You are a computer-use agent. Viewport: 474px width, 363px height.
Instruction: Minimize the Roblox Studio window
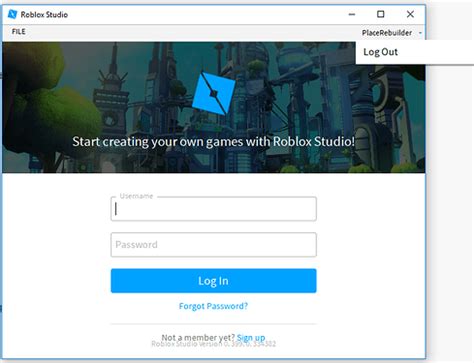(352, 14)
